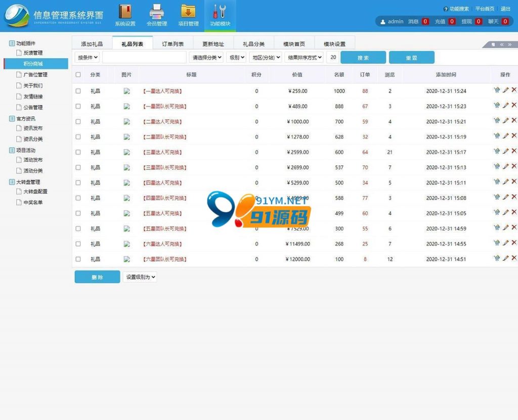Open 大转盘配置 in the sidebar
The width and height of the screenshot is (518, 420).
point(35,192)
